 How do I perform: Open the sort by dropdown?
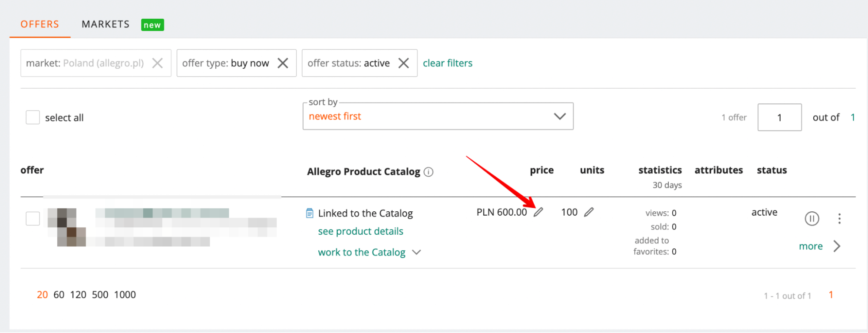click(438, 117)
